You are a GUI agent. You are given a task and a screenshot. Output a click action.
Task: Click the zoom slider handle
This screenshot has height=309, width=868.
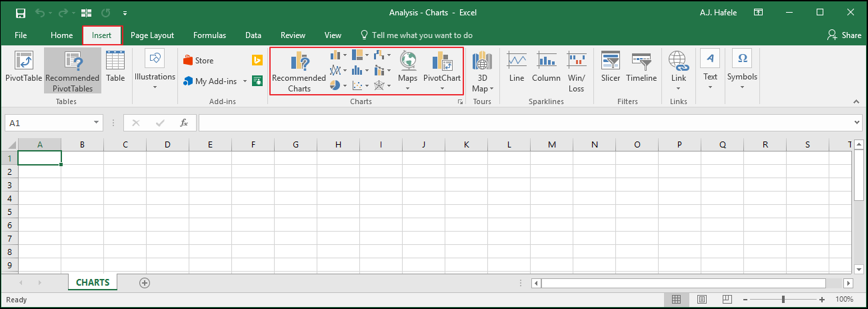(x=783, y=300)
